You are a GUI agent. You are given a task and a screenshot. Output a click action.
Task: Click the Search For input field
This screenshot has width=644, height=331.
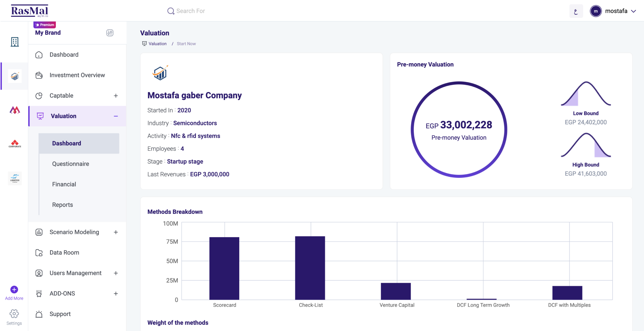tap(191, 11)
